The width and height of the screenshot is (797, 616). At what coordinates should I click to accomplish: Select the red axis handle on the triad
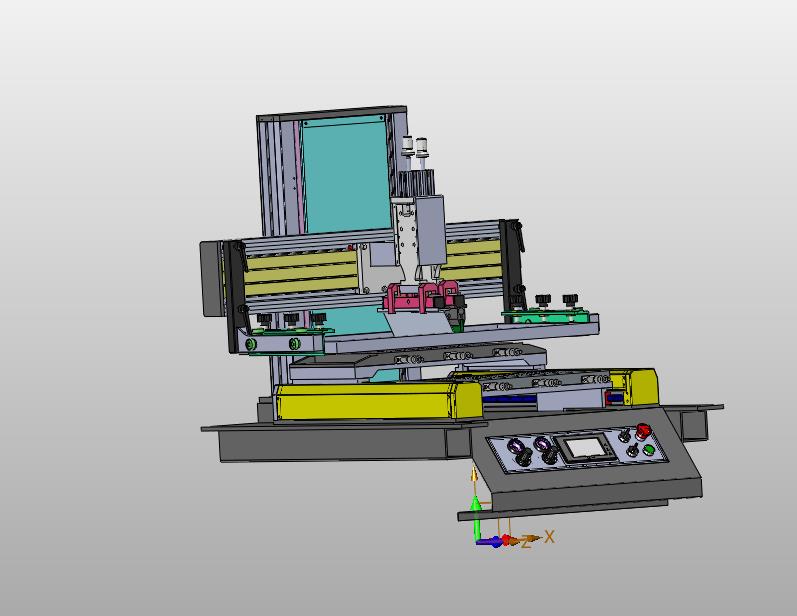[508, 540]
